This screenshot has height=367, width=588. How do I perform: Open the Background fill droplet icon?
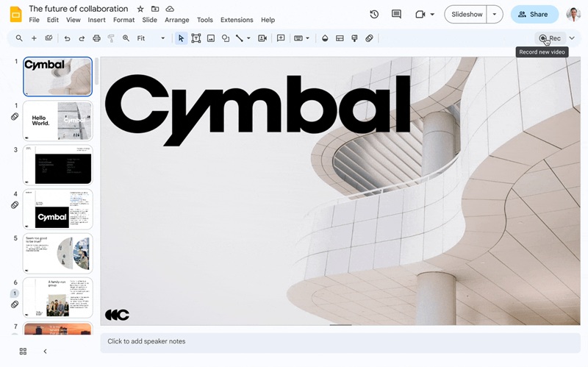click(325, 38)
